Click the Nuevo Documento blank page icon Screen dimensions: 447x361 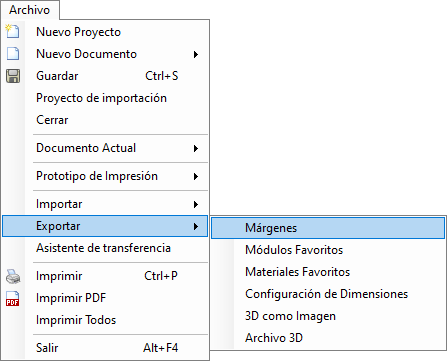pyautogui.click(x=13, y=53)
